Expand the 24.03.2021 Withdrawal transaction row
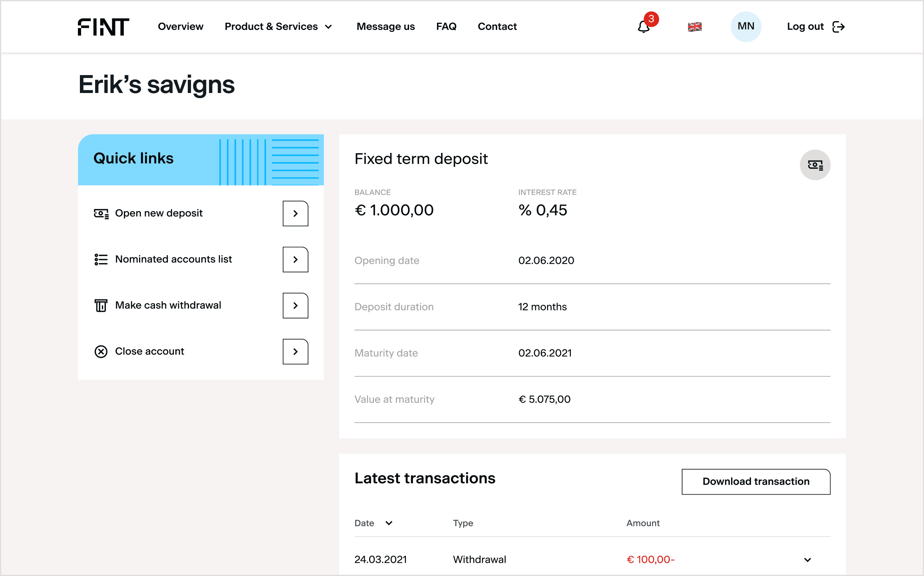924x576 pixels. pyautogui.click(x=807, y=560)
